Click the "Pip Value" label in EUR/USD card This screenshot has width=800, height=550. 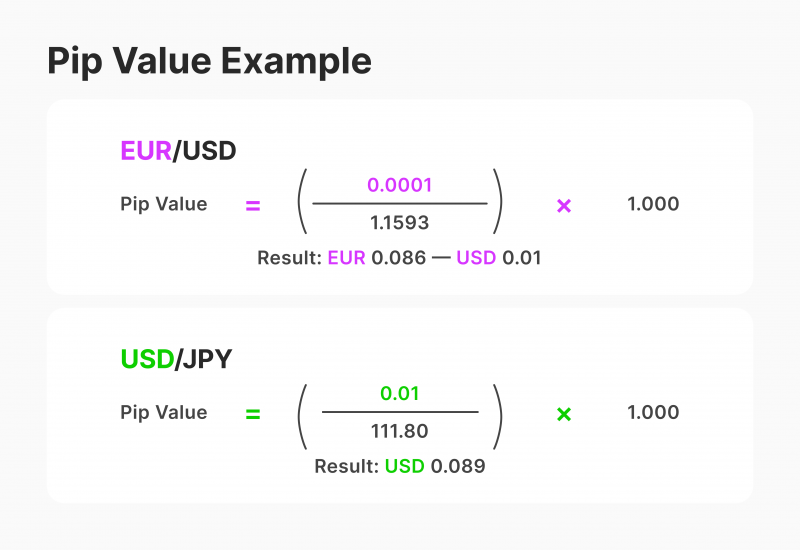(x=164, y=205)
